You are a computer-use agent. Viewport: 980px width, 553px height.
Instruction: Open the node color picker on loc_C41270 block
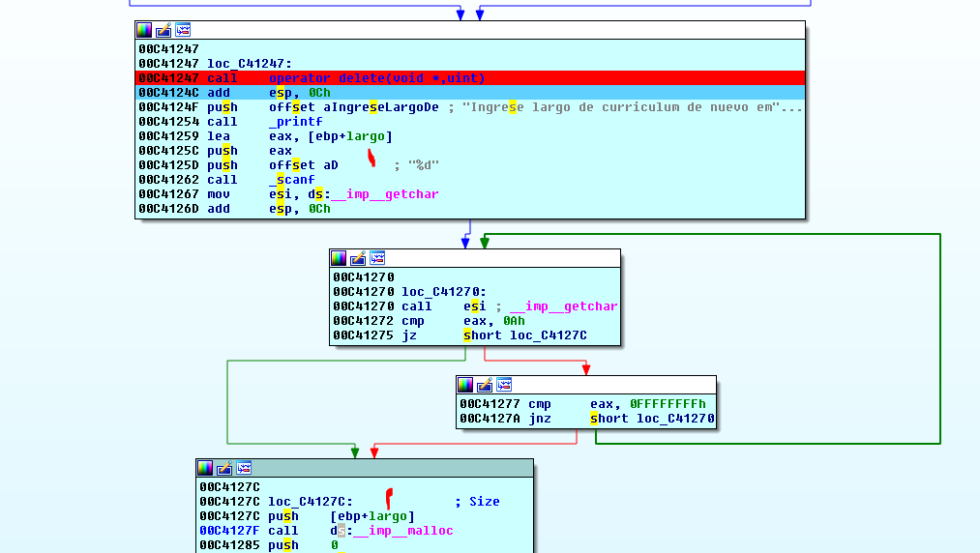pos(339,258)
